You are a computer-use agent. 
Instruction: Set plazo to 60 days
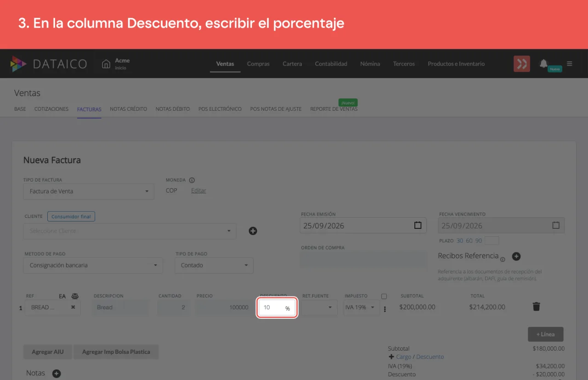point(469,241)
